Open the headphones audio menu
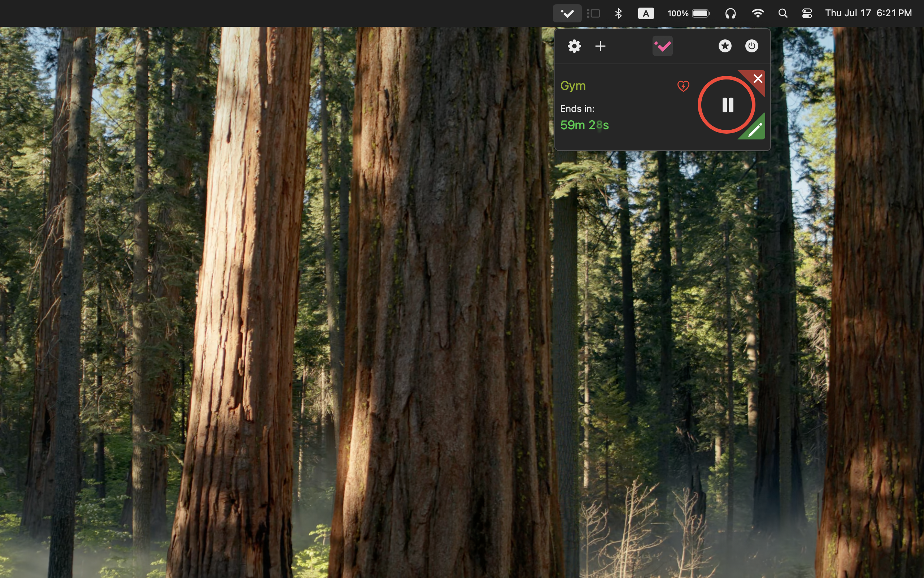The height and width of the screenshot is (578, 924). [730, 13]
